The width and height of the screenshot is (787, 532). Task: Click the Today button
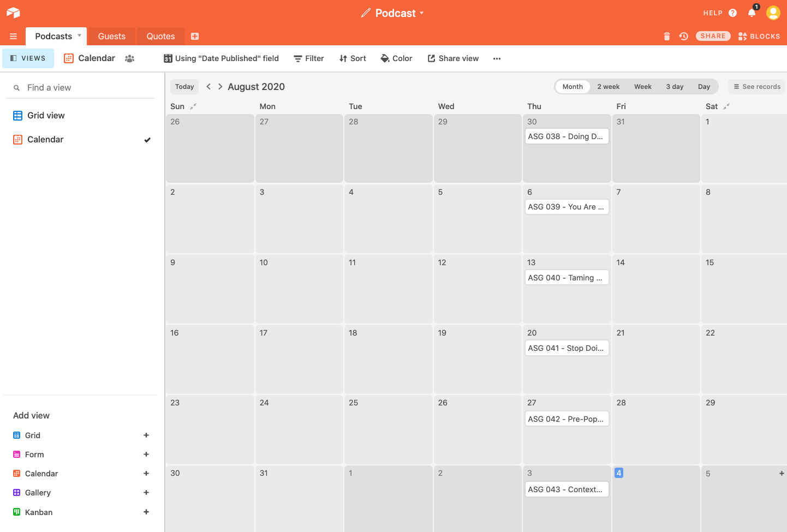click(184, 86)
